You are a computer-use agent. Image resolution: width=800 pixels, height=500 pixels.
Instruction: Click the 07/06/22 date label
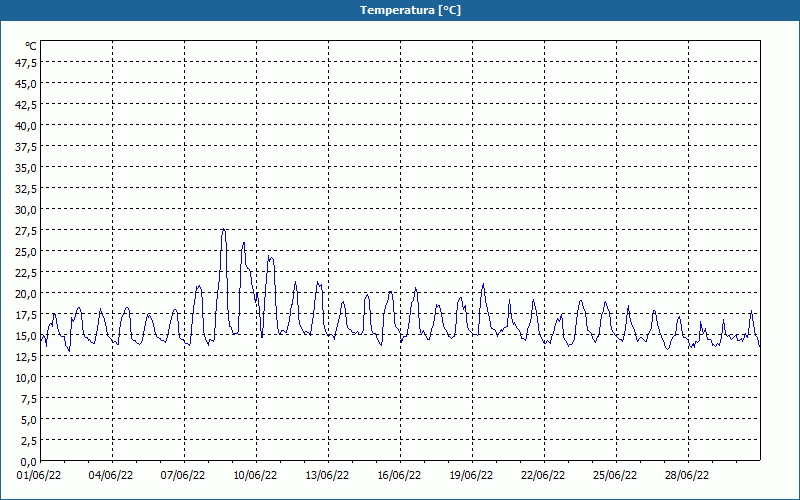click(183, 476)
